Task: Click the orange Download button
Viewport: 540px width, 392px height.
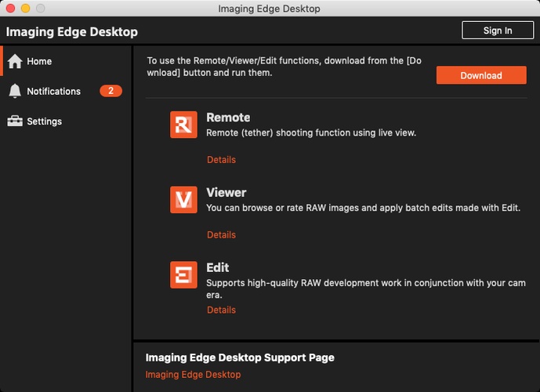Action: pyautogui.click(x=481, y=75)
